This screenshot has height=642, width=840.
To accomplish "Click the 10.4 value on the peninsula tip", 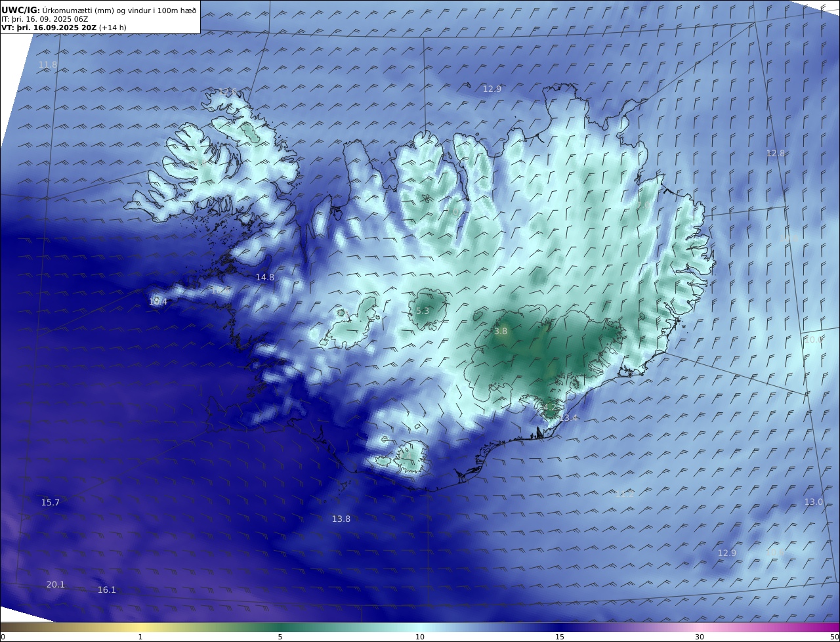I will click(x=158, y=302).
